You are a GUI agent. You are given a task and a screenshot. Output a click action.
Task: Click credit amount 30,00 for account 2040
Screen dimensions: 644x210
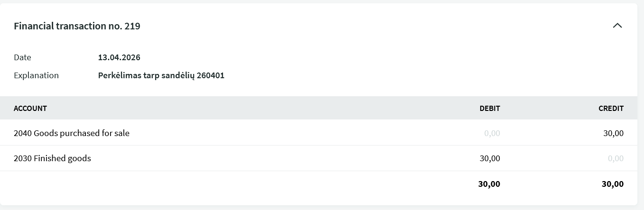point(613,133)
